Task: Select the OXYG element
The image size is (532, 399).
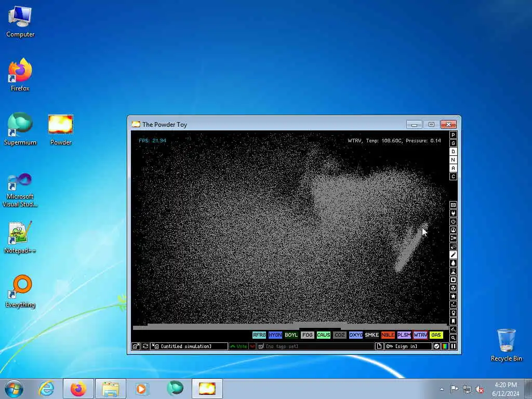Action: pyautogui.click(x=355, y=335)
